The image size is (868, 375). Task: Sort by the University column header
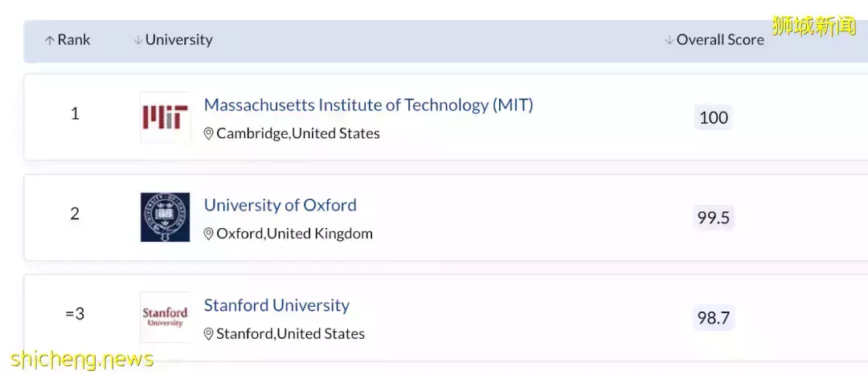click(x=178, y=39)
